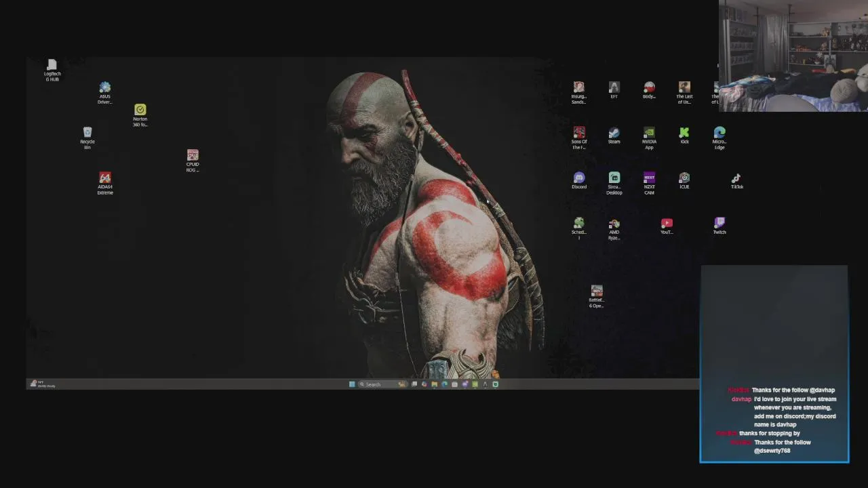This screenshot has width=868, height=488.
Task: Open the Twitch desktop shortcut
Action: [719, 226]
